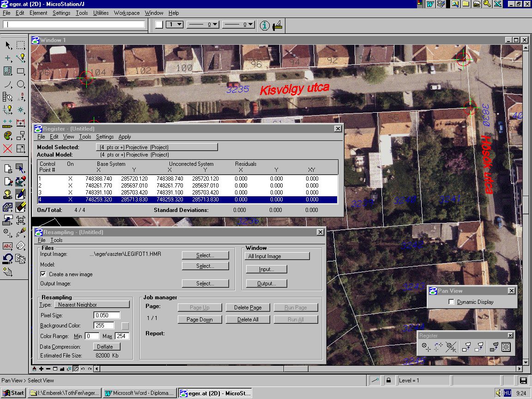Toggle the lock icon in status bar
The image size is (532, 399).
[x=389, y=381]
